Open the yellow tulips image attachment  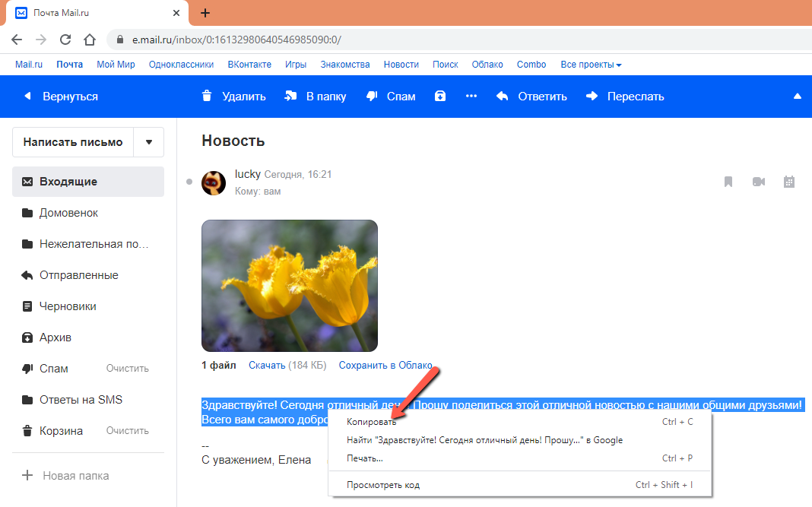click(289, 286)
